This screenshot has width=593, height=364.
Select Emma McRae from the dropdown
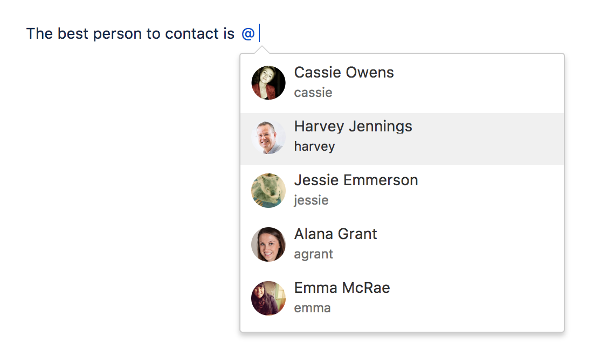402,299
